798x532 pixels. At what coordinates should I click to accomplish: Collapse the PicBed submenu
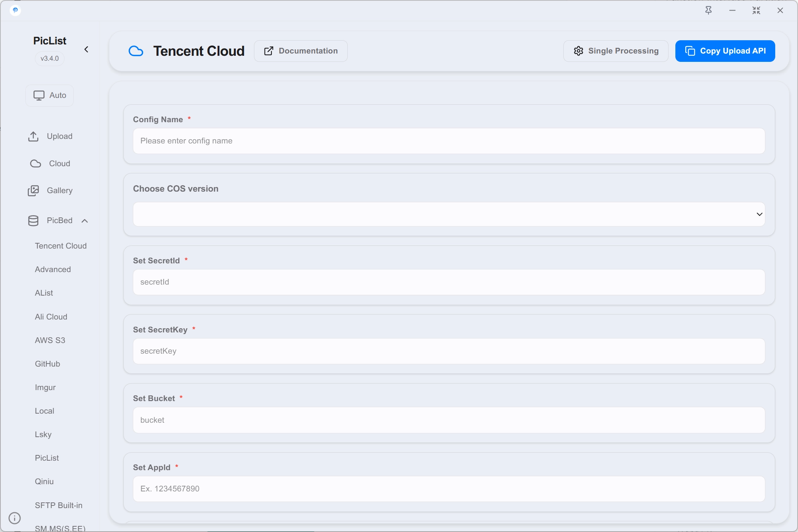coord(85,220)
